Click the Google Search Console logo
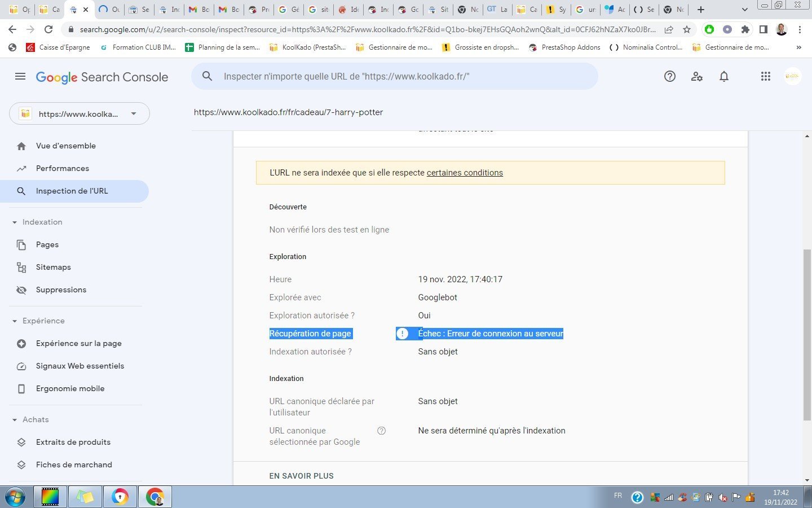 pos(102,77)
